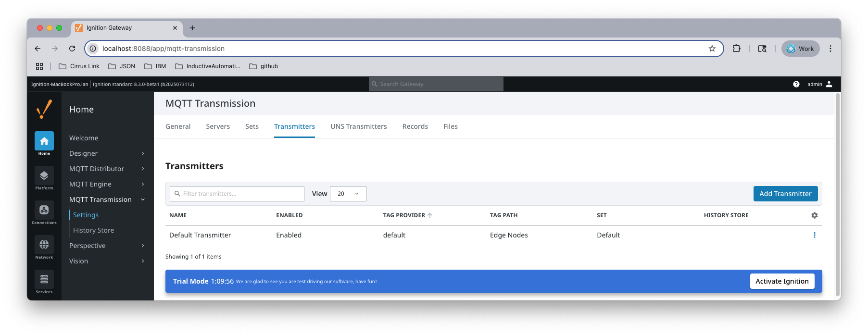The image size is (868, 336).
Task: Open the InductiveAutomation bookmark folder
Action: [x=208, y=66]
